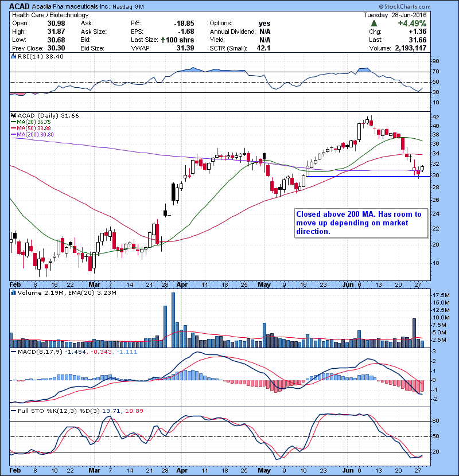The height and width of the screenshot is (476, 459).
Task: Click the SCTR (Small) value 42.1
Action: (263, 48)
